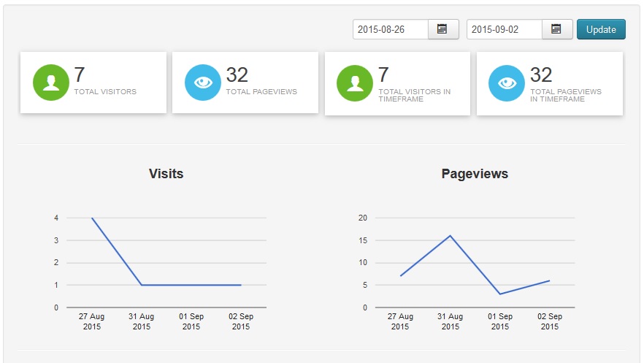Click the 27 Aug peak point in Visits chart

pos(91,218)
